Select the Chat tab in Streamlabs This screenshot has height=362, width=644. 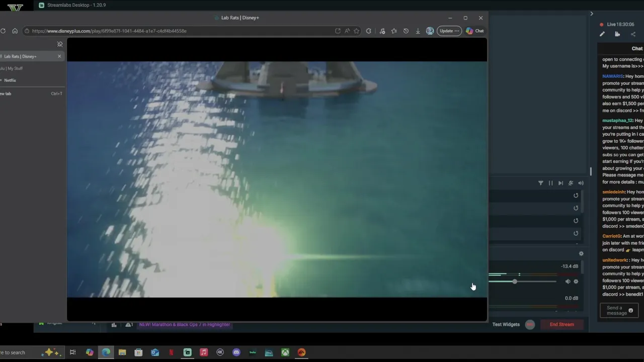(637, 49)
